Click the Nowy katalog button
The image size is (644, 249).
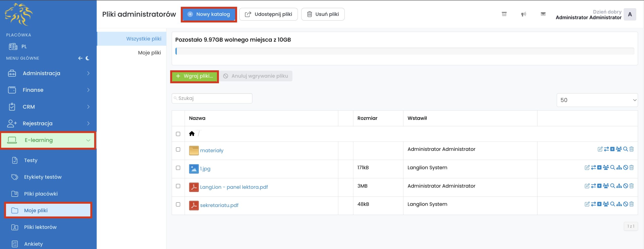[209, 14]
